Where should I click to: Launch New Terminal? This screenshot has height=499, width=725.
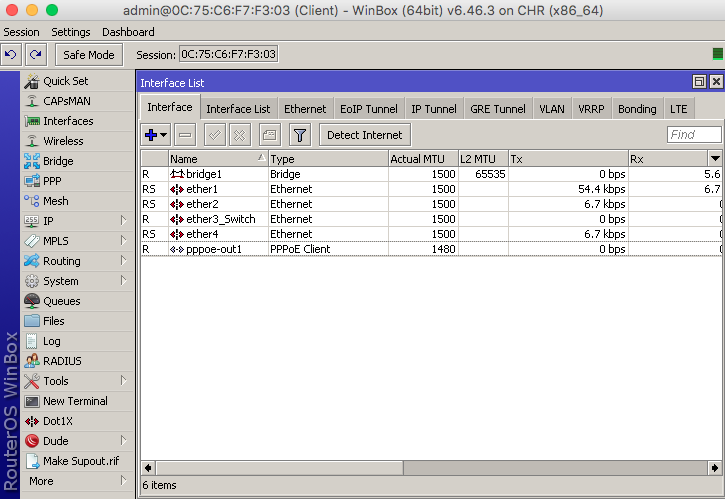tap(78, 401)
